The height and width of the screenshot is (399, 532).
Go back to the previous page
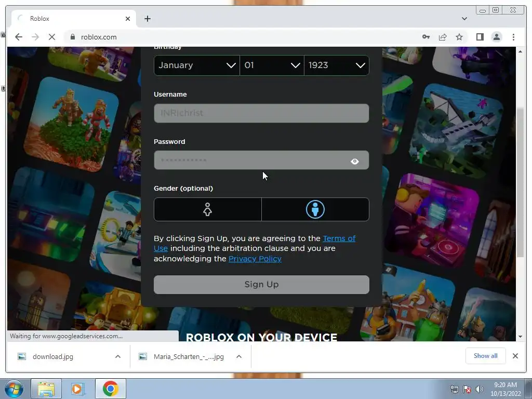19,37
